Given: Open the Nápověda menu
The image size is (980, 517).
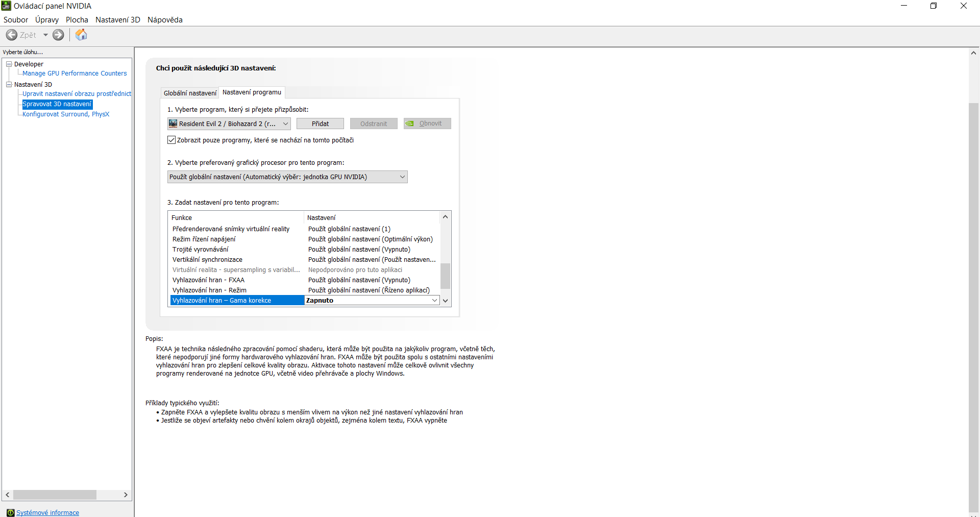Looking at the screenshot, I should pyautogui.click(x=165, y=19).
